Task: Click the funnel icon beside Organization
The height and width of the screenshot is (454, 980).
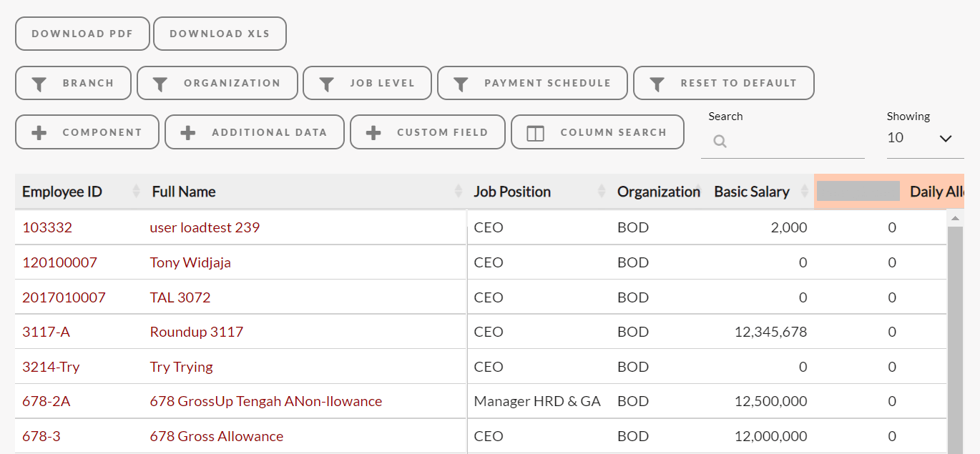Action: pyautogui.click(x=161, y=84)
